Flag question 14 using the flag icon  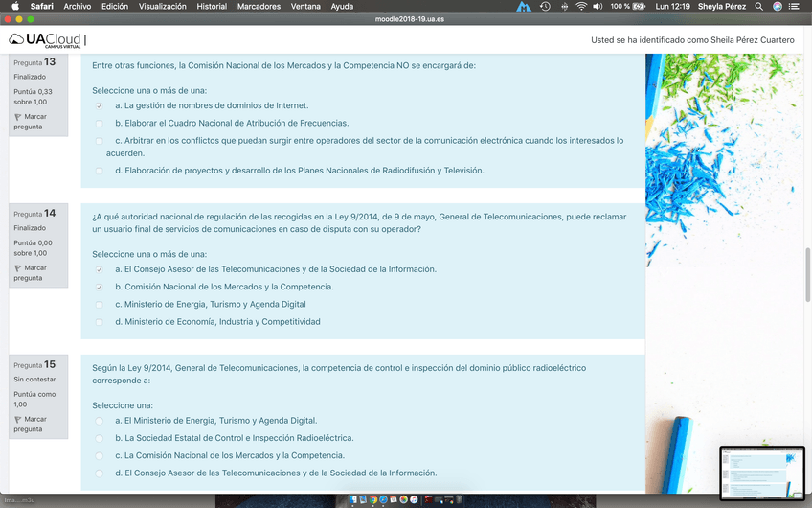[x=18, y=268]
